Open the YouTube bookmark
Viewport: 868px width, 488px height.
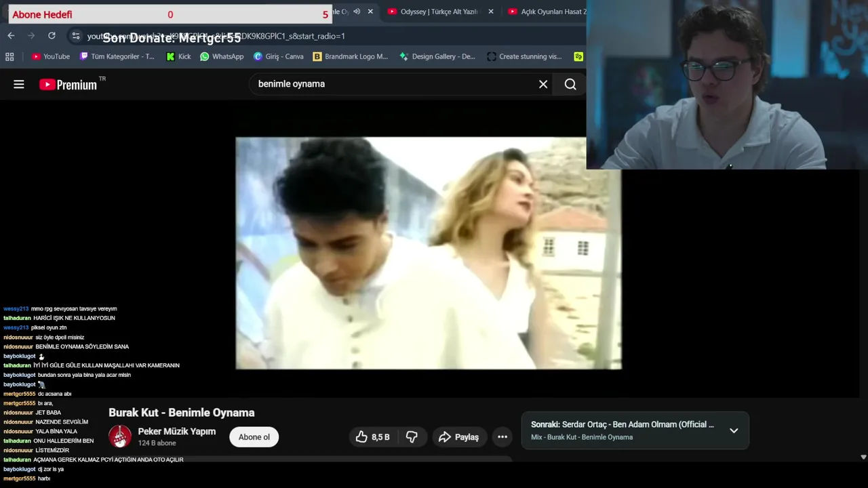pos(51,57)
